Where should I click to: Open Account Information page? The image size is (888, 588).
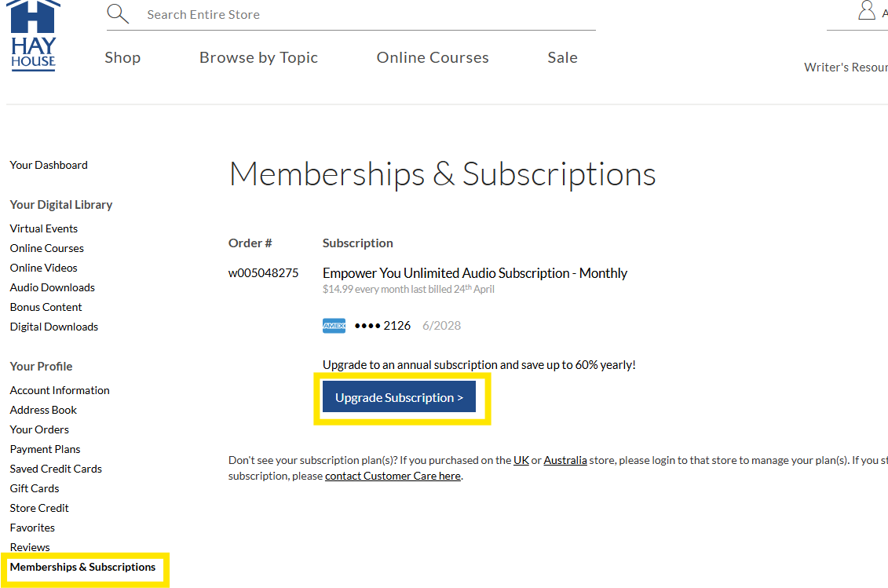[60, 390]
